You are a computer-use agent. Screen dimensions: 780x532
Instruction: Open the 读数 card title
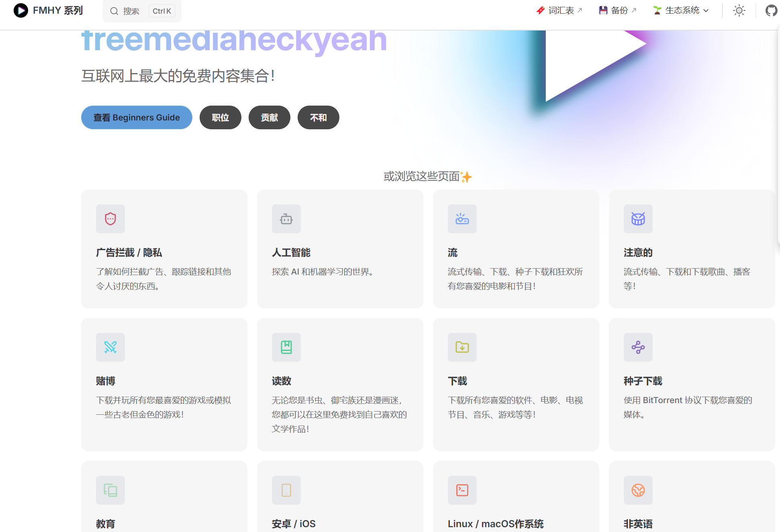[x=282, y=381]
